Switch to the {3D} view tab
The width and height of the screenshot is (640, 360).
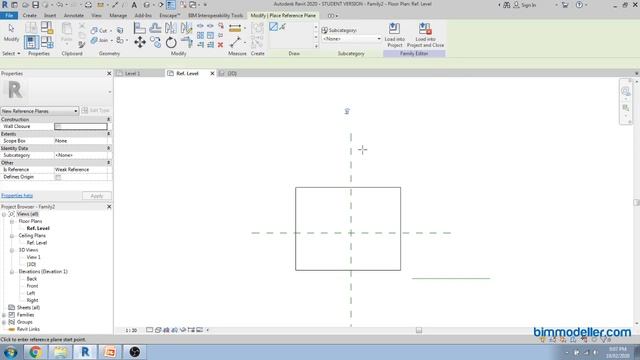[232, 73]
